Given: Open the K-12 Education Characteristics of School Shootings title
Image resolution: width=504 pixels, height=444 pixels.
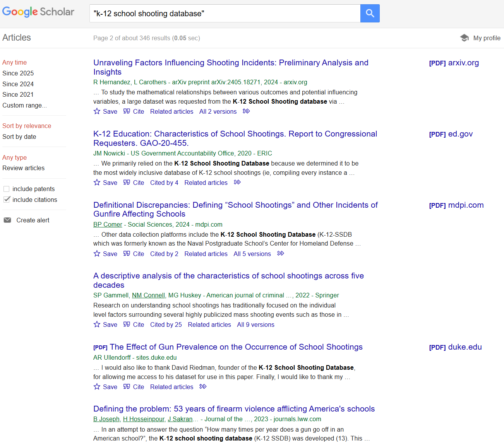Looking at the screenshot, I should (235, 138).
